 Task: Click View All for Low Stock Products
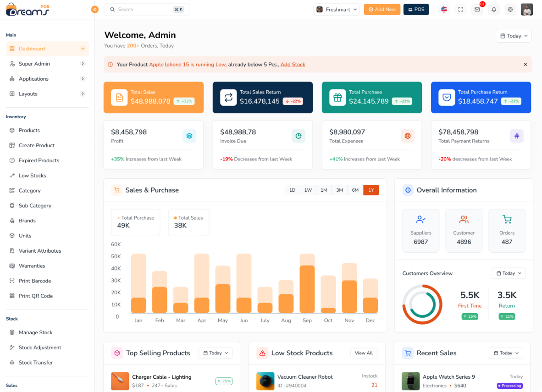click(364, 353)
